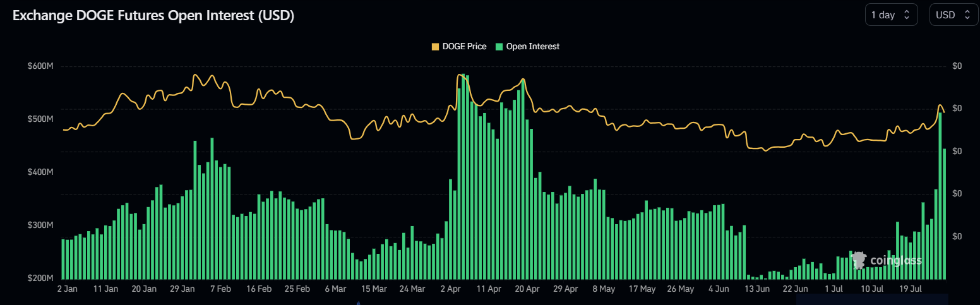Click the 29 Apr date label
The height and width of the screenshot is (305, 980).
(566, 289)
